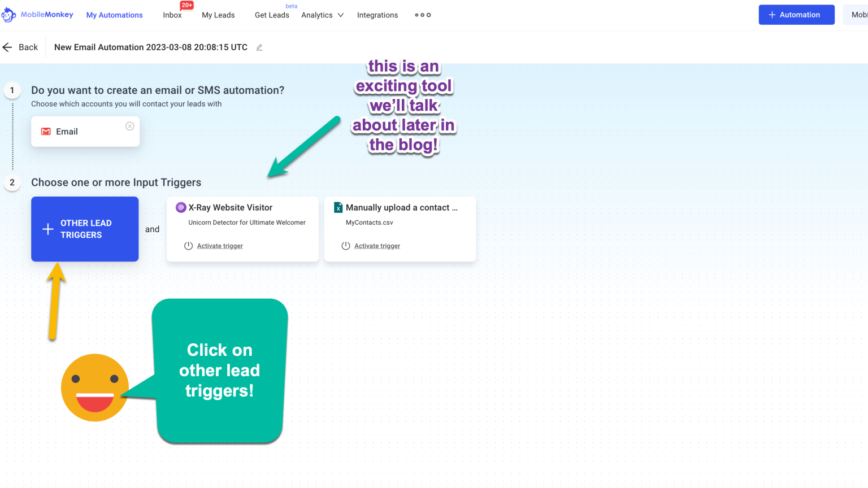868x488 pixels.
Task: Open My Automations
Action: [x=114, y=15]
